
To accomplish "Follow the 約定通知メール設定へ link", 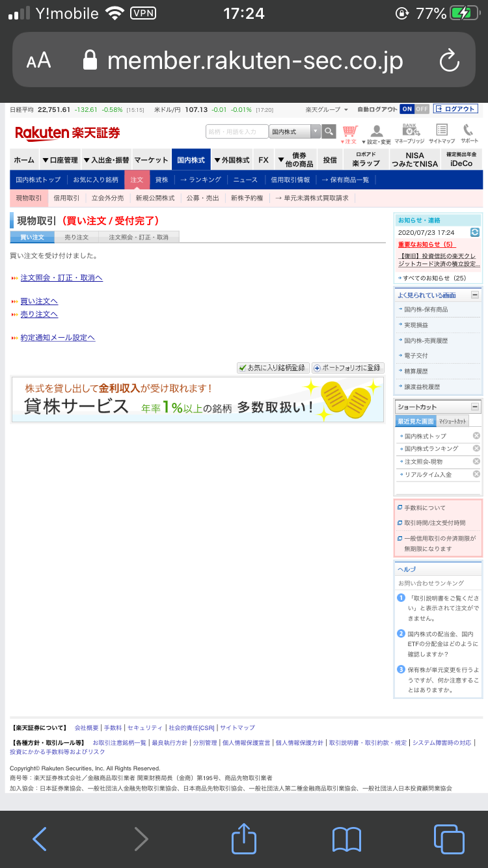I will (57, 338).
